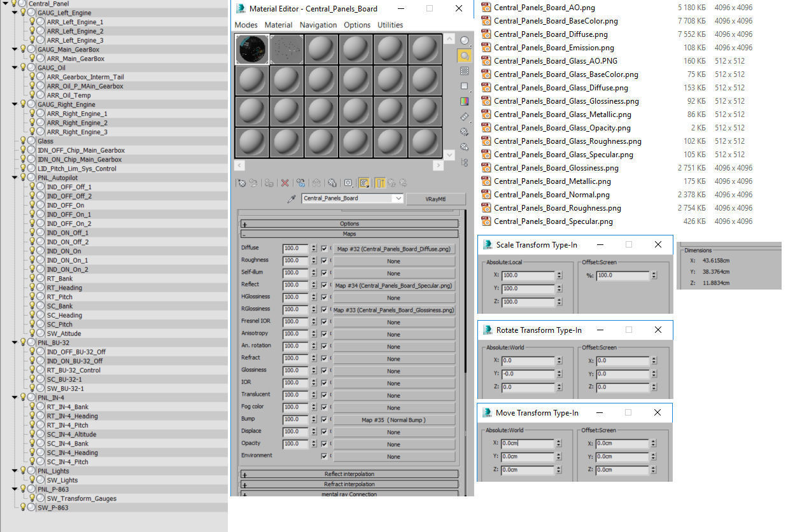The width and height of the screenshot is (795, 532).
Task: Click Assign Material to Selection icon
Action: pyautogui.click(x=269, y=183)
